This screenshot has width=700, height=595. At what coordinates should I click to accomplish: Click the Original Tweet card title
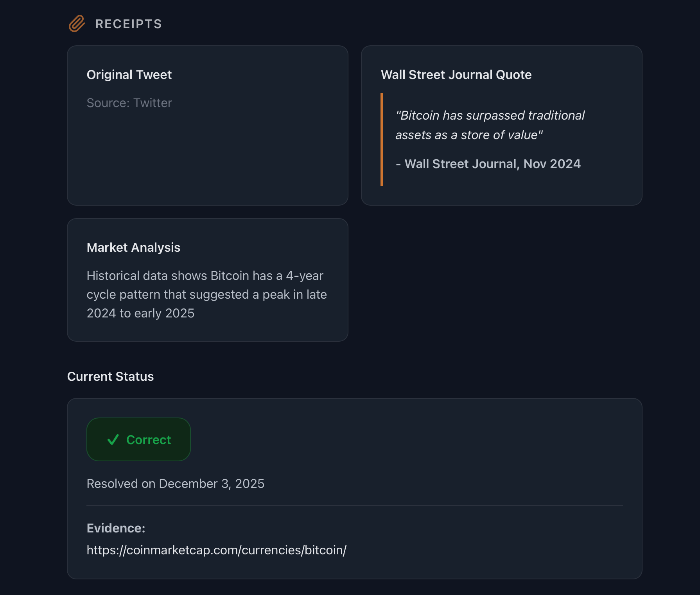129,75
